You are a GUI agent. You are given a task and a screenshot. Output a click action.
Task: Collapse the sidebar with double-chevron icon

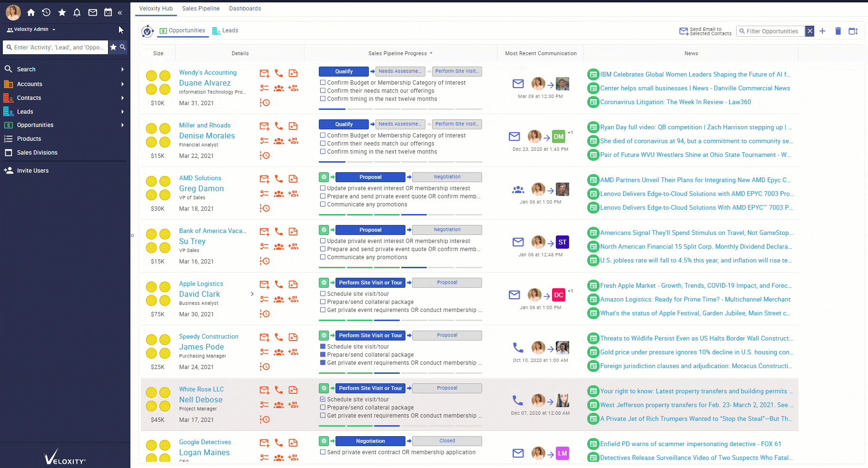tap(120, 13)
